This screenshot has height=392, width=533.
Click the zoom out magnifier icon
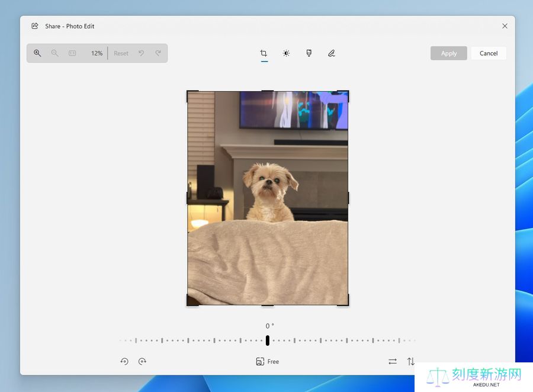54,53
